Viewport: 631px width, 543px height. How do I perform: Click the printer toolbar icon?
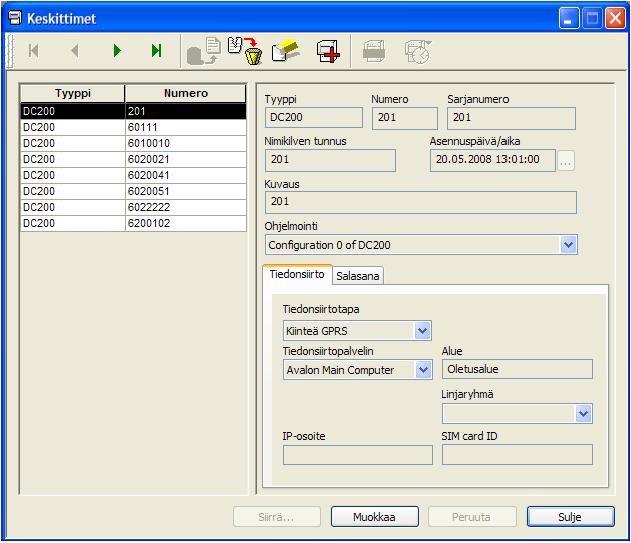click(374, 51)
